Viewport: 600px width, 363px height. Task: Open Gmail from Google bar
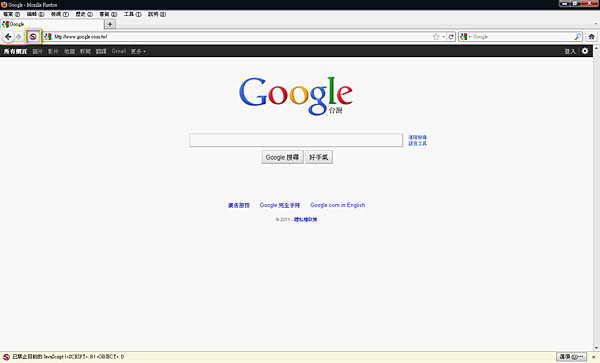(x=119, y=51)
